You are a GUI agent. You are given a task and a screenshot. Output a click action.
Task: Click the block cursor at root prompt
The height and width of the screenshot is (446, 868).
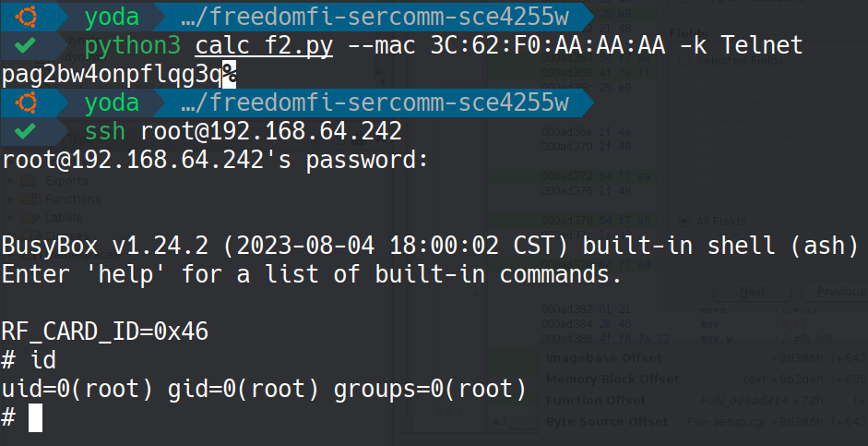tap(36, 417)
